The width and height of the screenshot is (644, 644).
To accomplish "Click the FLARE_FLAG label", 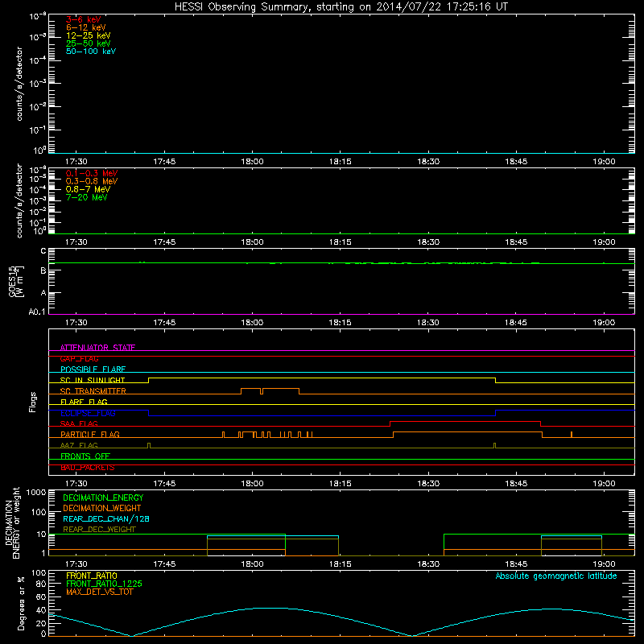I will [x=84, y=402].
